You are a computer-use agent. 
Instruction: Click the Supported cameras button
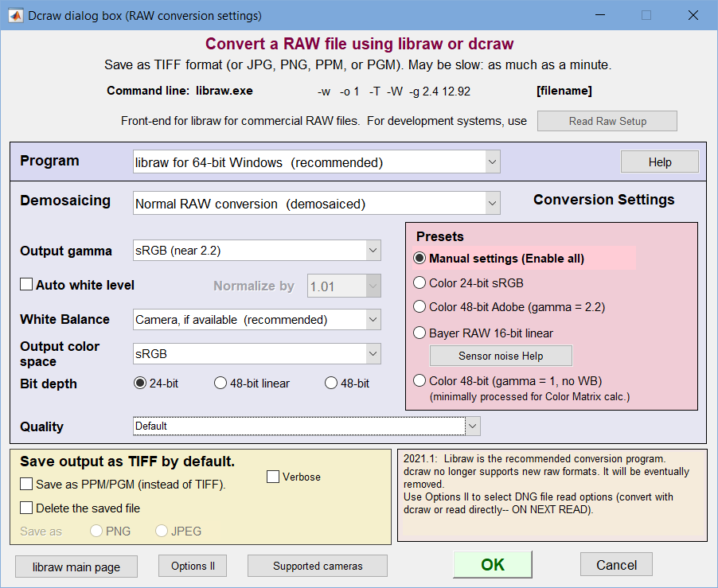pos(318,566)
